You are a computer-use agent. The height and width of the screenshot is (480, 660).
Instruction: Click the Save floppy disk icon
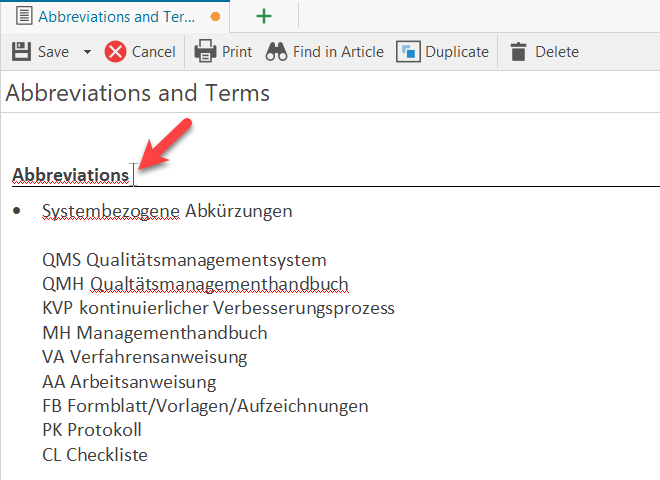20,52
